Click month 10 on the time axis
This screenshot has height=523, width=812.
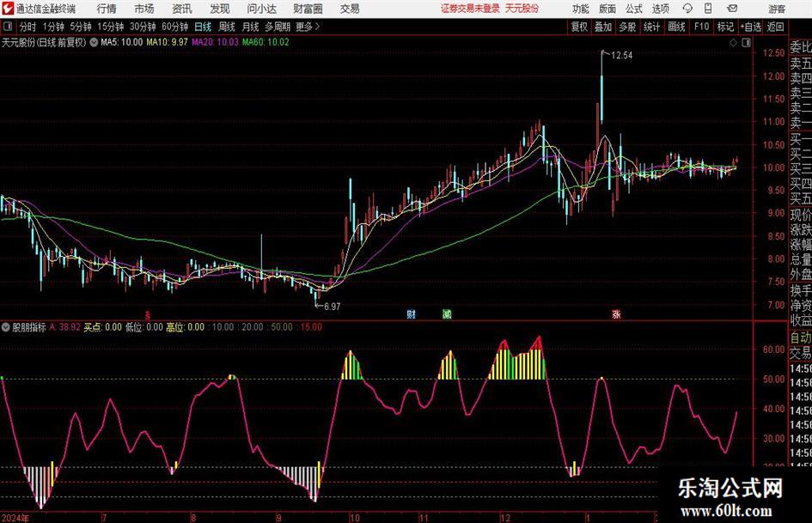[354, 518]
